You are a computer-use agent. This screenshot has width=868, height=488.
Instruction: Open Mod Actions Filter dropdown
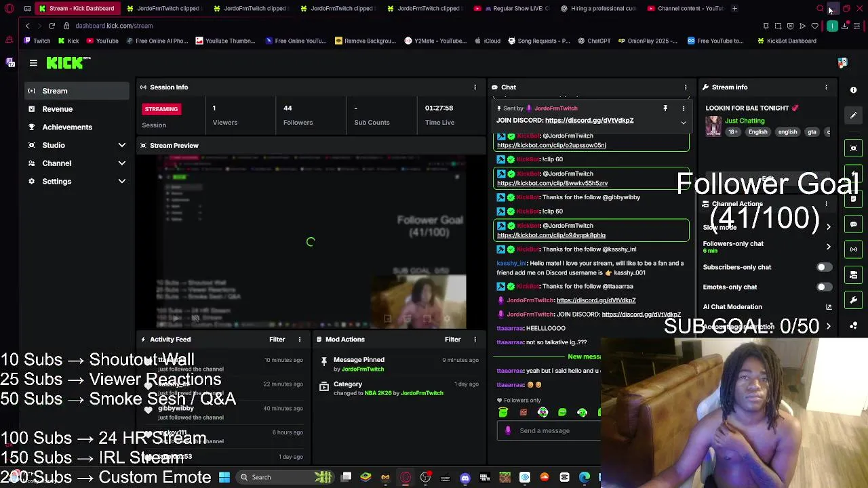click(x=452, y=340)
